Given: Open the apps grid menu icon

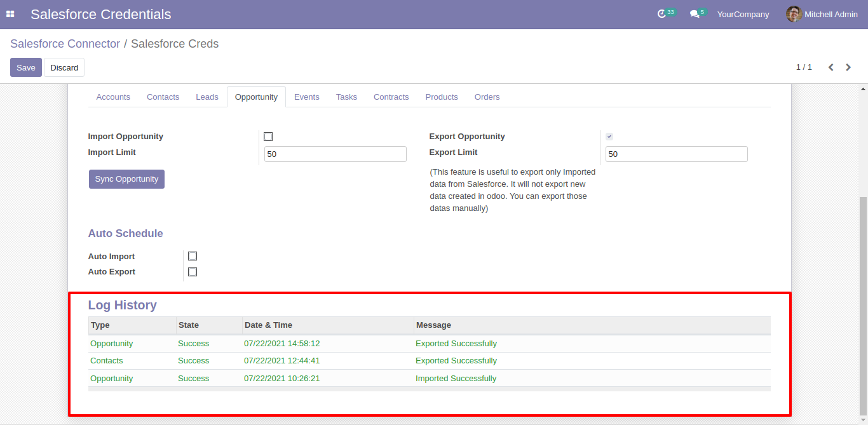Looking at the screenshot, I should click(x=10, y=14).
